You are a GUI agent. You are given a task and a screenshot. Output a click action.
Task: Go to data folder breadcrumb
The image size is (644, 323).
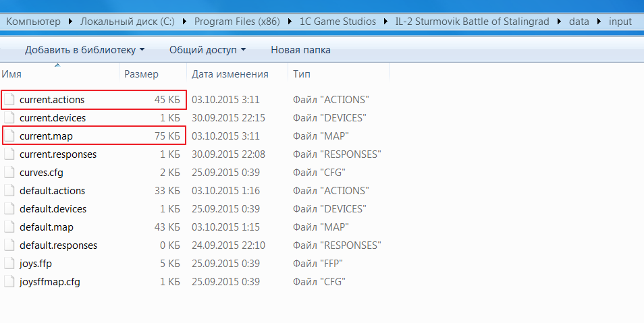pos(579,22)
